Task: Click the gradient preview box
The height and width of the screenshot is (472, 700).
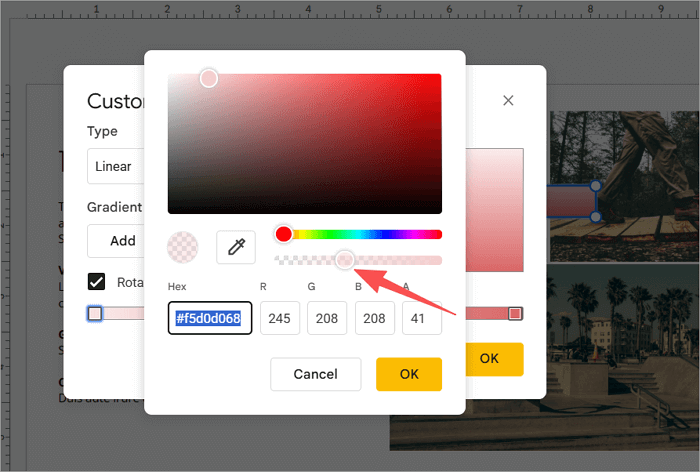Action: [x=495, y=210]
